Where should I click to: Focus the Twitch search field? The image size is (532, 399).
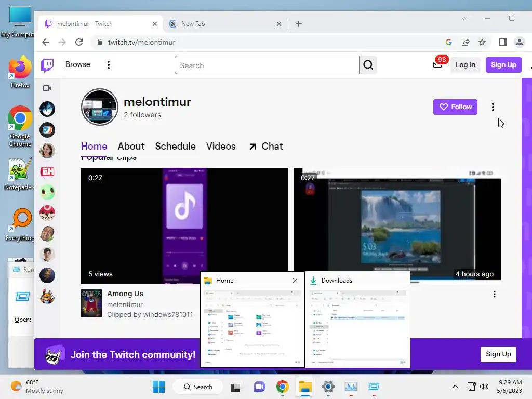(x=267, y=65)
